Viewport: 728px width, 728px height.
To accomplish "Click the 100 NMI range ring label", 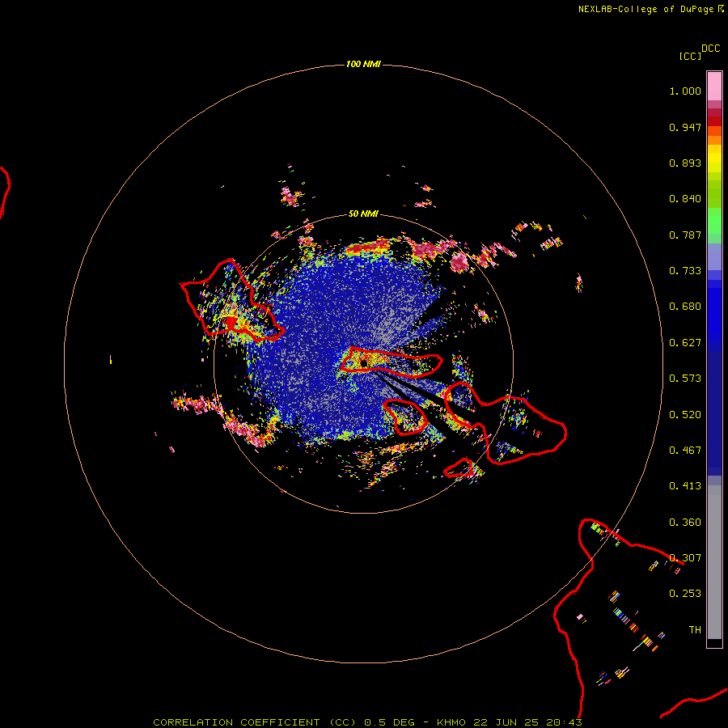I will 363,64.
